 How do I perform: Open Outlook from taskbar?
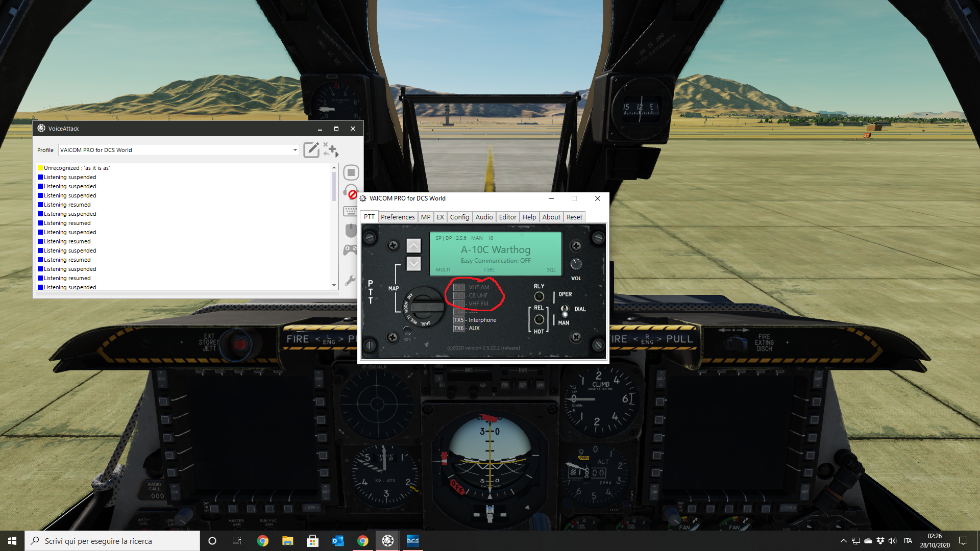[337, 541]
